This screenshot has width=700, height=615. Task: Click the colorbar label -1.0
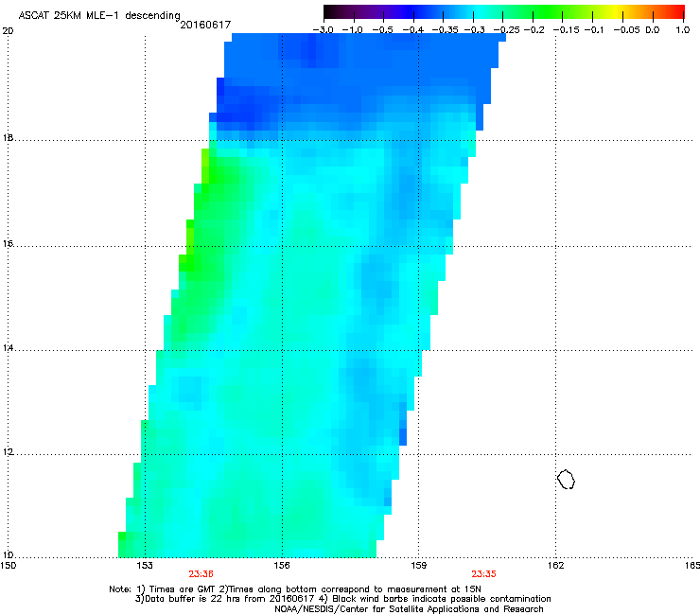tap(352, 30)
